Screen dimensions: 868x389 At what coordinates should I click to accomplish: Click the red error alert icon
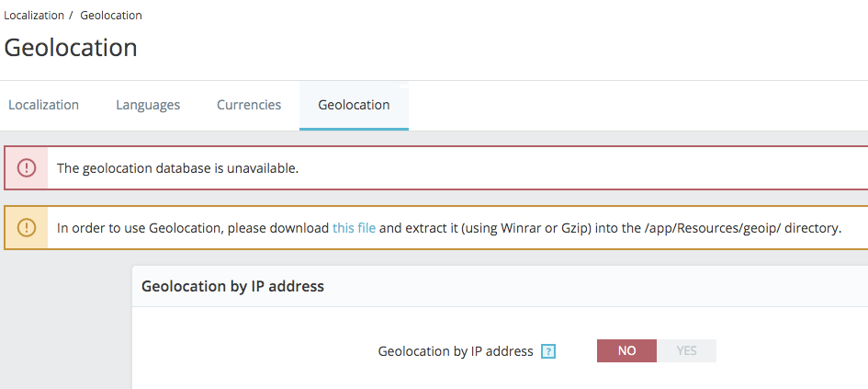(27, 168)
